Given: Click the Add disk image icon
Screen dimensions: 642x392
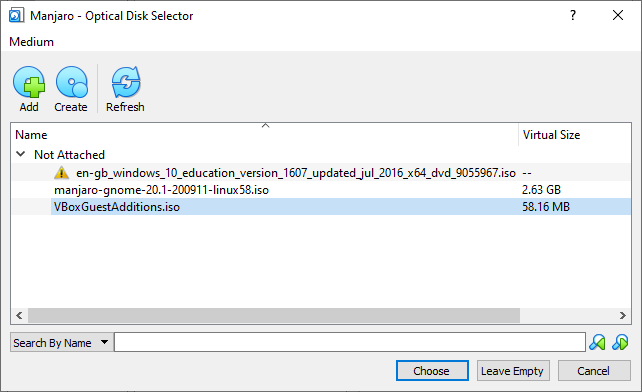Looking at the screenshot, I should click(x=29, y=82).
